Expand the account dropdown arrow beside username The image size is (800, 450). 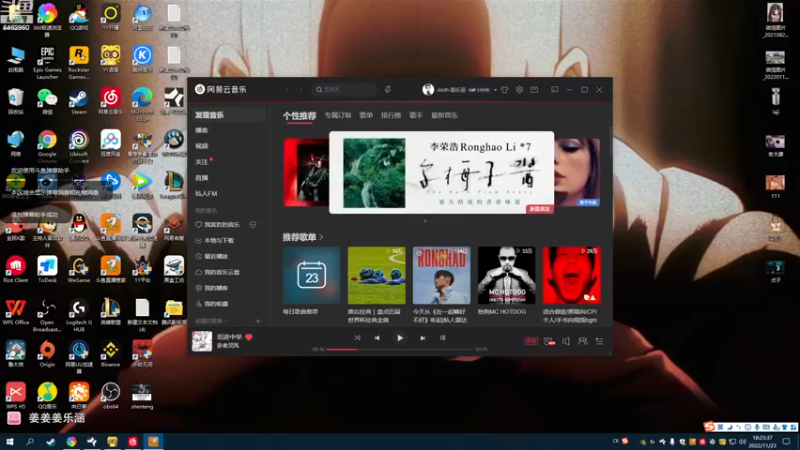pos(495,90)
